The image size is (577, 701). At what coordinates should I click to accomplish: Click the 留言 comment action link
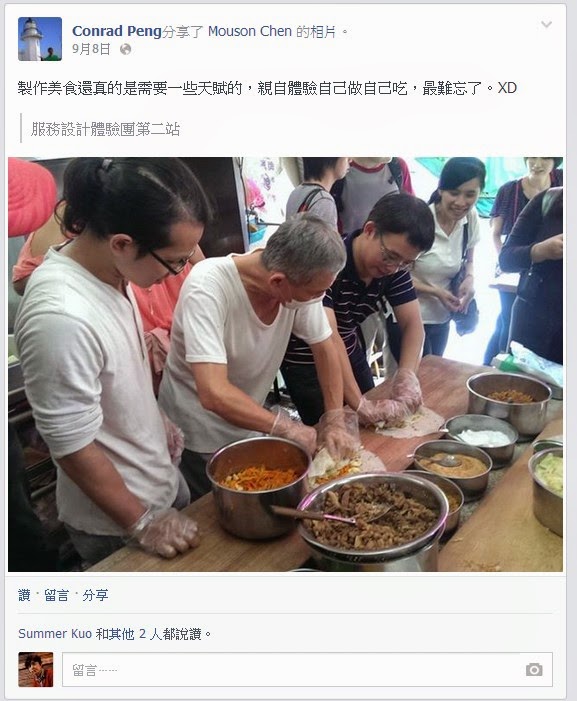(x=56, y=595)
